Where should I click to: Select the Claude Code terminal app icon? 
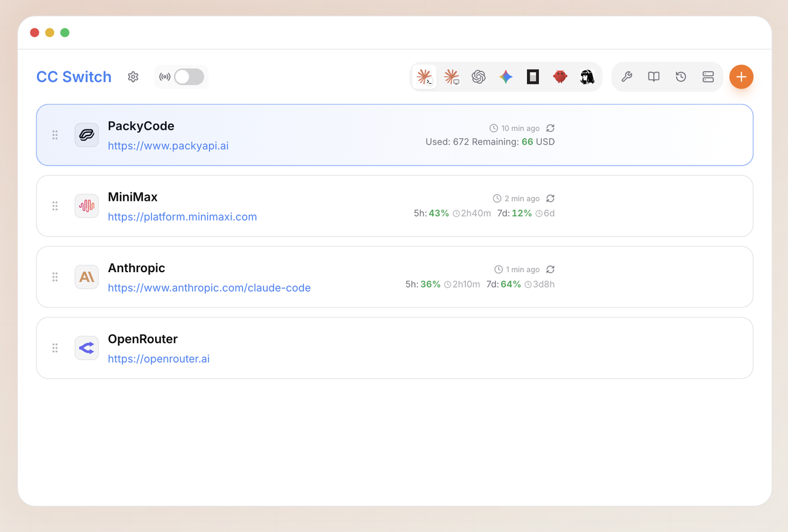tap(424, 77)
